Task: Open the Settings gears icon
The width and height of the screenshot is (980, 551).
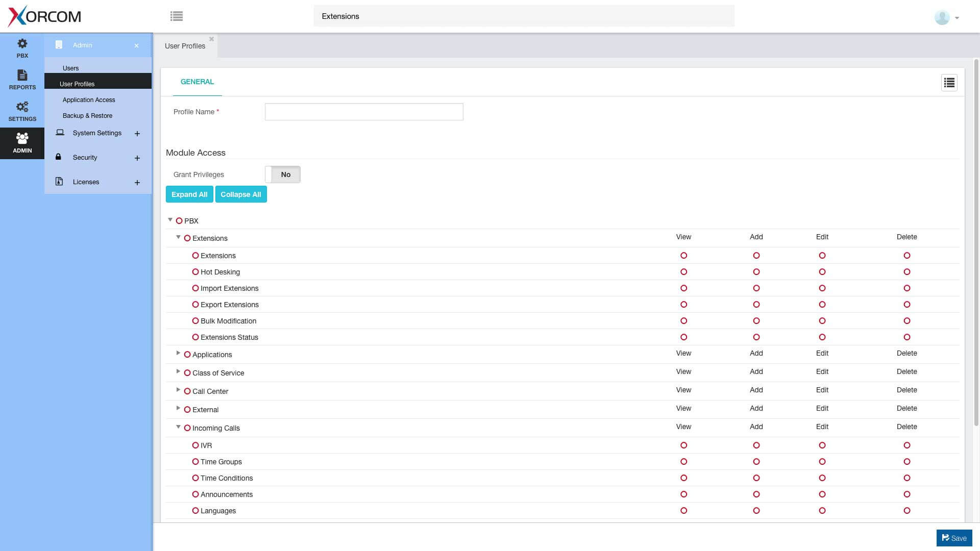Action: click(x=22, y=107)
